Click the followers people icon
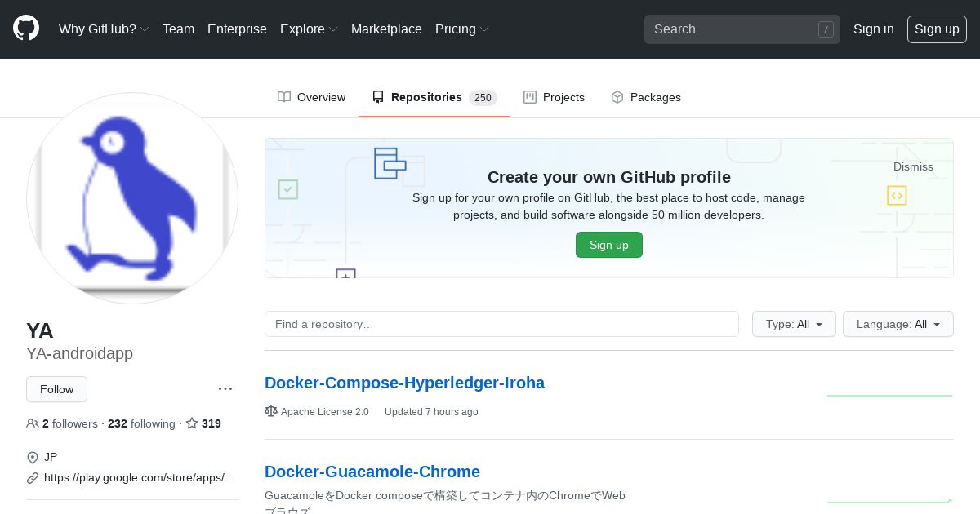Viewport: 980px width, 514px height. [33, 423]
